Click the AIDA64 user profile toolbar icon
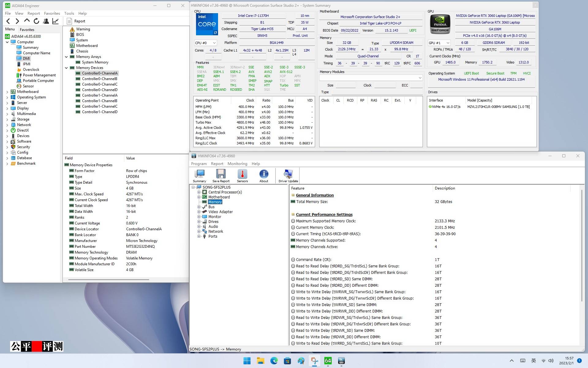This screenshot has width=588, height=368. [x=46, y=21]
